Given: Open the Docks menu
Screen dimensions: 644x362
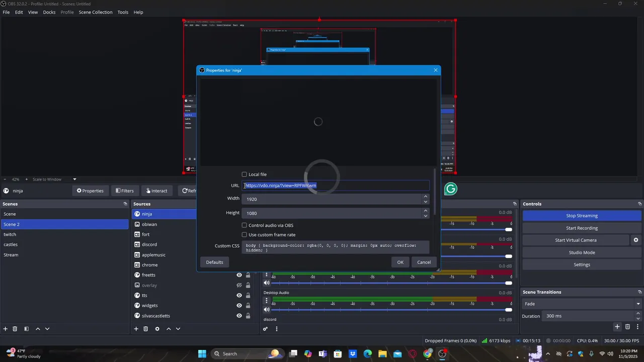Looking at the screenshot, I should 49,12.
